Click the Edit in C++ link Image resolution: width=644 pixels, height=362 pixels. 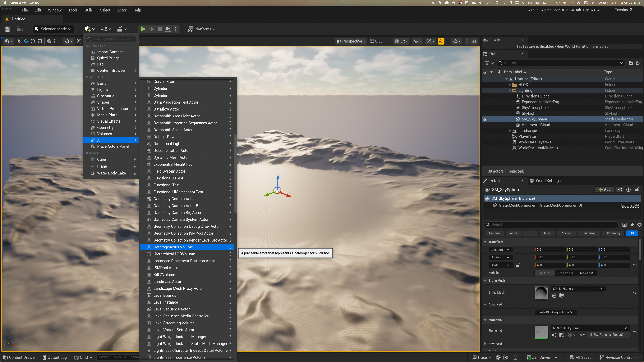(630, 205)
